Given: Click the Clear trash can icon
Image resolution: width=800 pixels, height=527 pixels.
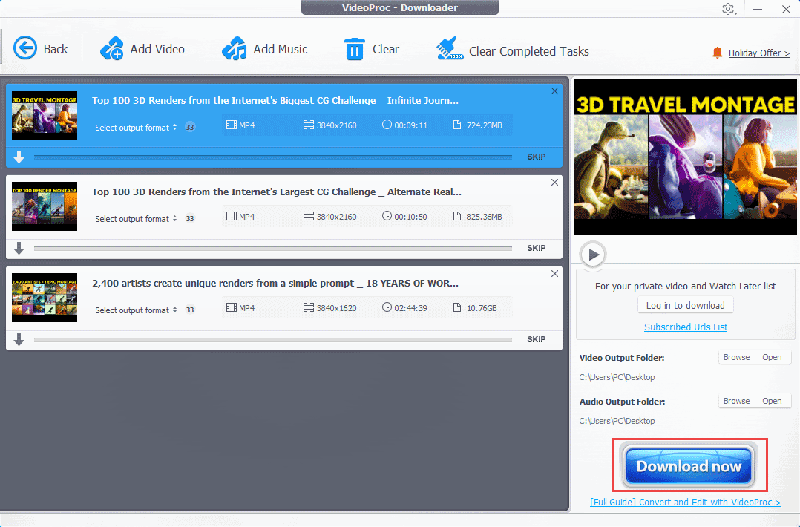Looking at the screenshot, I should coord(355,49).
